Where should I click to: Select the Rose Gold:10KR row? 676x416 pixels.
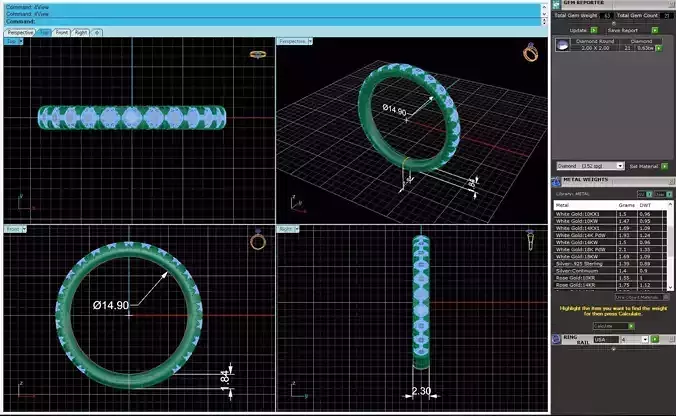pos(610,278)
